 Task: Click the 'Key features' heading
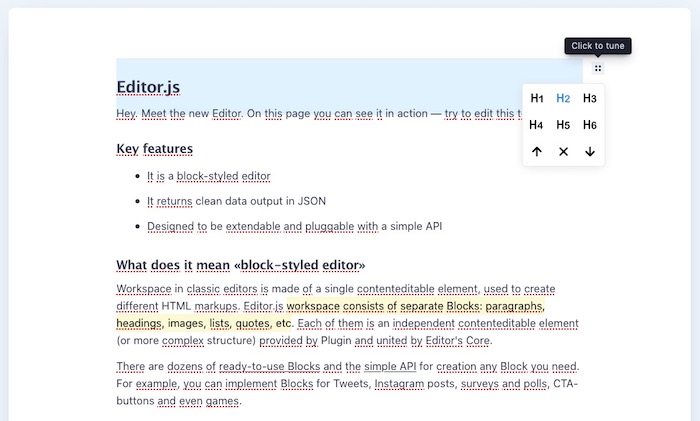[154, 149]
